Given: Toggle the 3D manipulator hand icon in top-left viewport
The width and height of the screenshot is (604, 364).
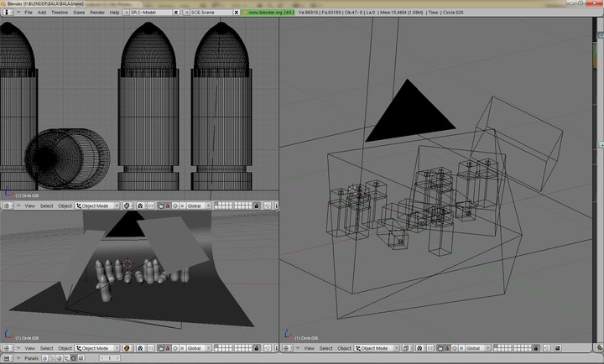Looking at the screenshot, I should tap(161, 205).
